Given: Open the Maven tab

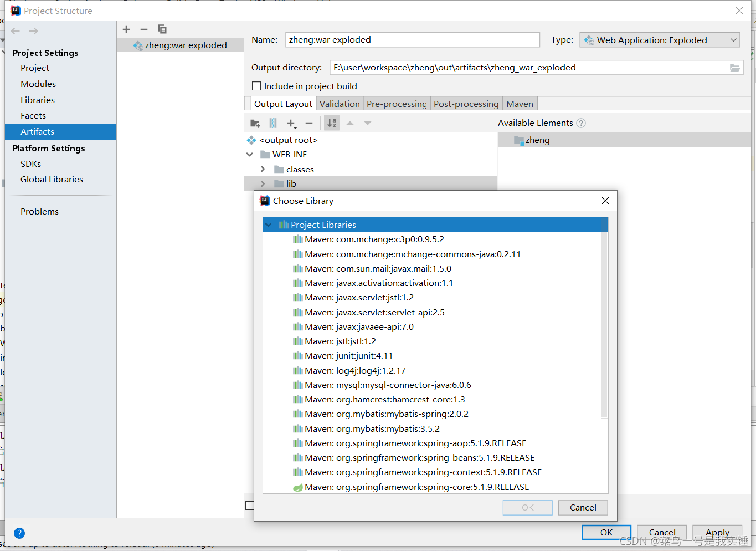Looking at the screenshot, I should point(519,103).
